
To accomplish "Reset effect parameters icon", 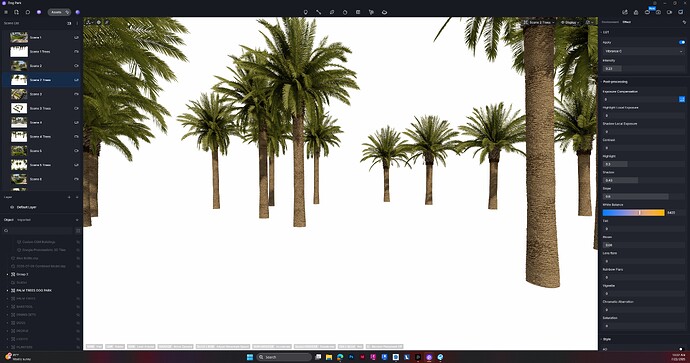I will tap(684, 22).
